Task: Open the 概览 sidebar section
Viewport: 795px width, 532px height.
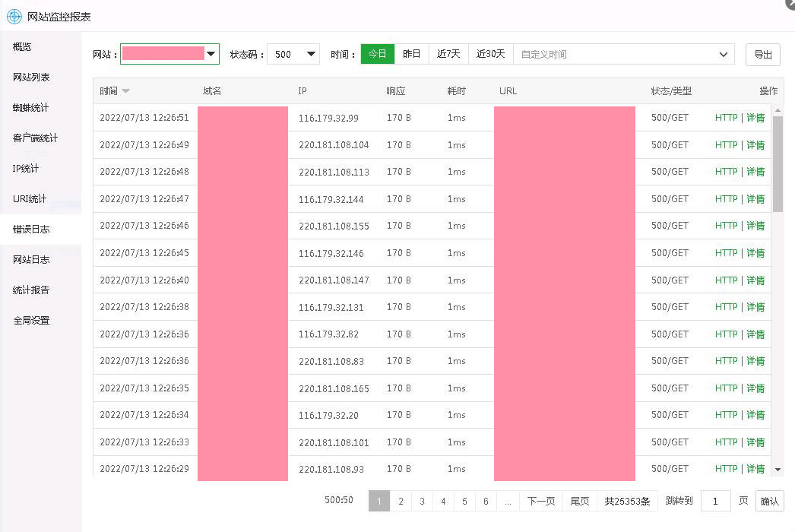Action: (x=22, y=46)
